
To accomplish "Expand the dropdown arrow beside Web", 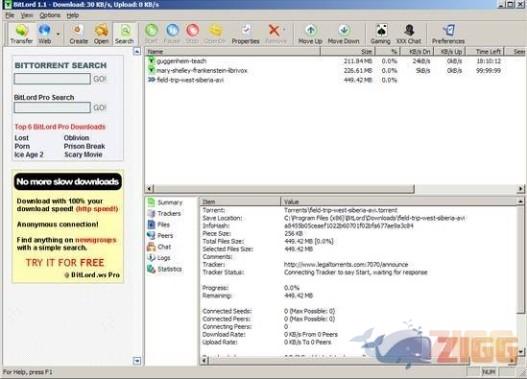I will coord(58,34).
